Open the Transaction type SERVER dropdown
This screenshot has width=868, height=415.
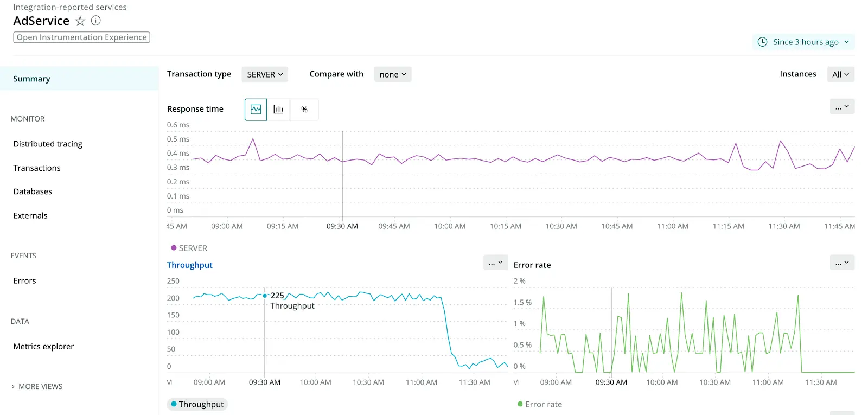tap(265, 74)
